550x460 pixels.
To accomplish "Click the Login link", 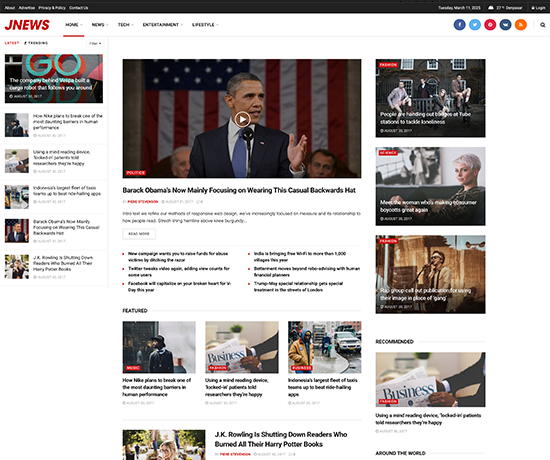I will [538, 8].
